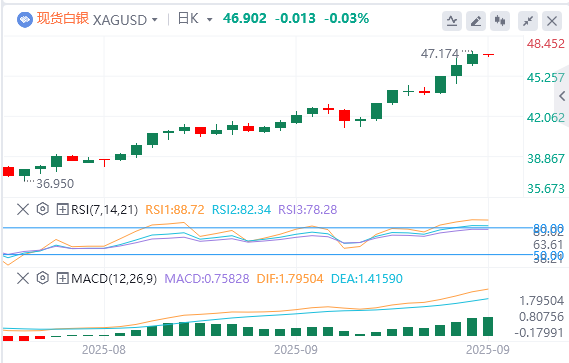Expand the MACD panel plus icon
Screen dimensions: 569x363
tap(62, 279)
